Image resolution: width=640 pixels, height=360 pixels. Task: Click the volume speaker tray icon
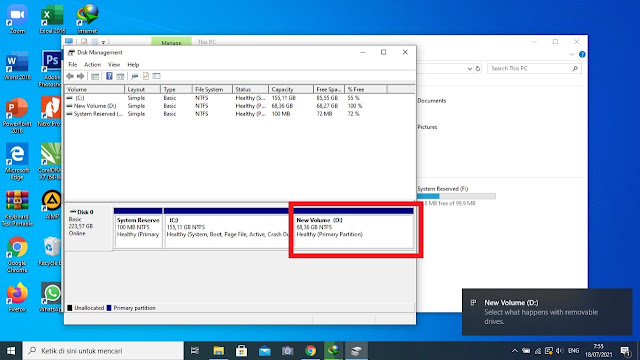point(560,351)
